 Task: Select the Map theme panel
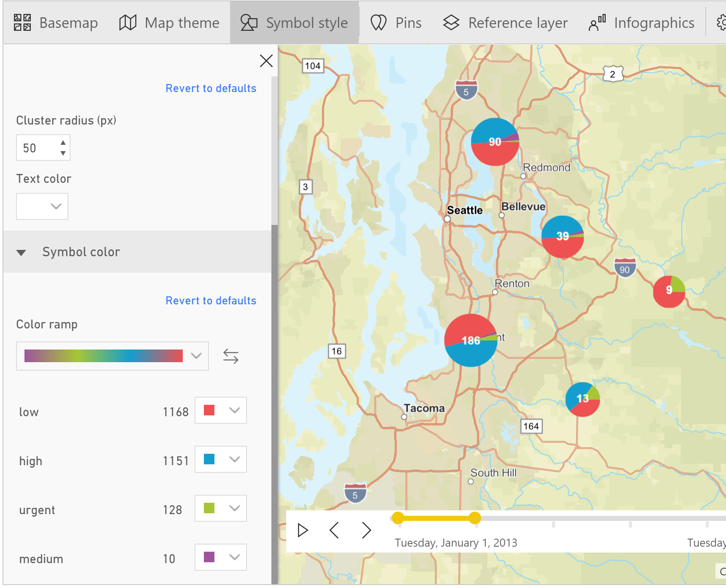pos(169,23)
